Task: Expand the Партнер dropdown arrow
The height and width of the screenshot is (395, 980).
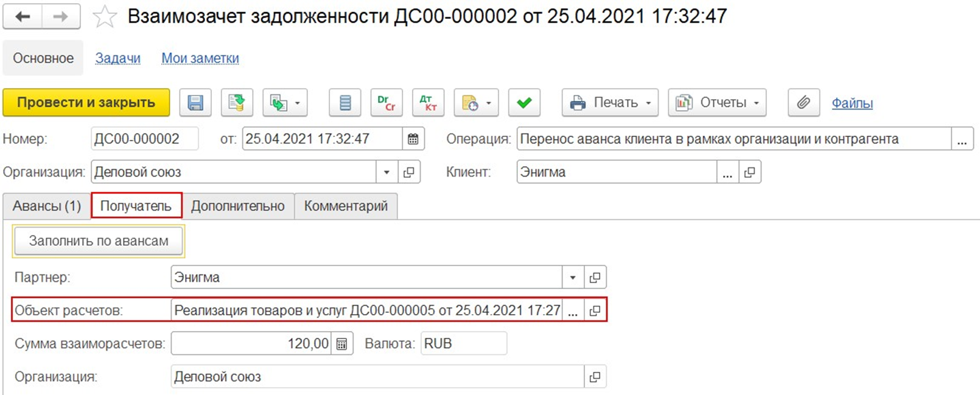Action: 572,278
